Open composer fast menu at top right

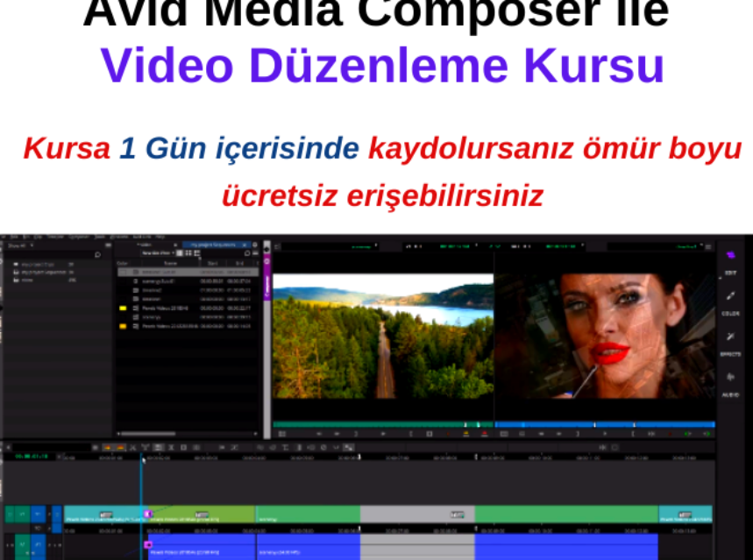coord(708,247)
